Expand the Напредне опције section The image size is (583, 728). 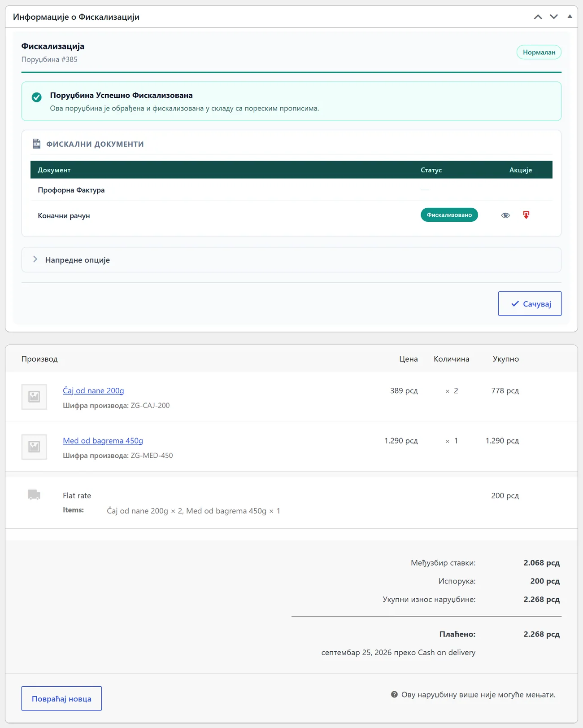(291, 260)
